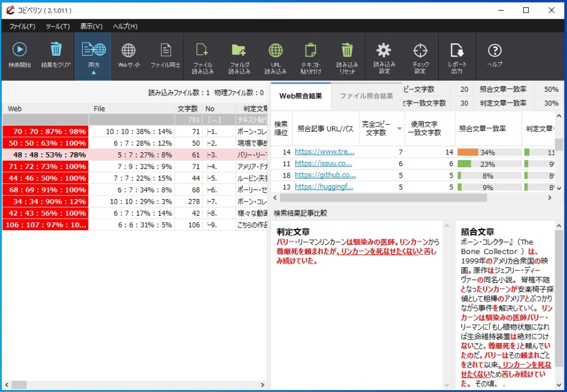Image resolution: width=567 pixels, height=392 pixels.
Task: Open the 表示(V) menu
Action: tap(91, 26)
